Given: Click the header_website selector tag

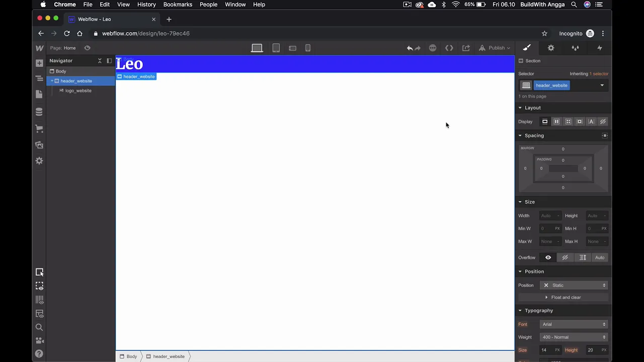Looking at the screenshot, I should point(551,85).
